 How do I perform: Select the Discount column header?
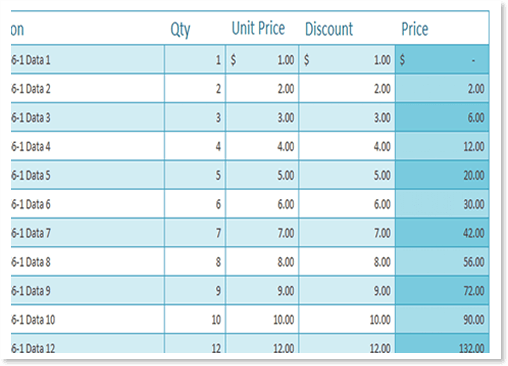[x=329, y=29]
